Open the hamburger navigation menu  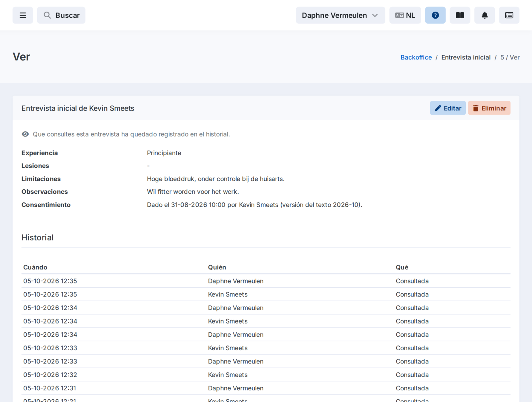point(23,15)
